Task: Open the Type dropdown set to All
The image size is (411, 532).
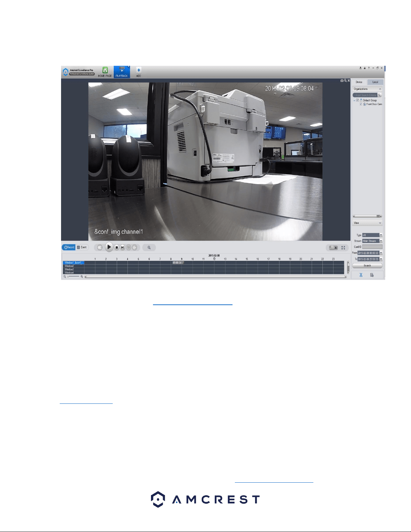Action: tap(372, 235)
